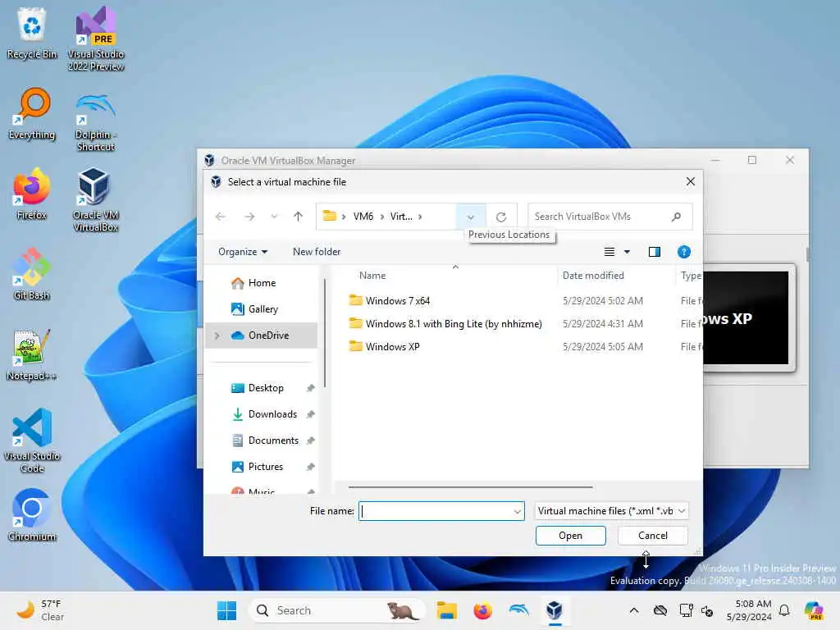
Task: Open Dolphin from the taskbar
Action: [x=518, y=610]
